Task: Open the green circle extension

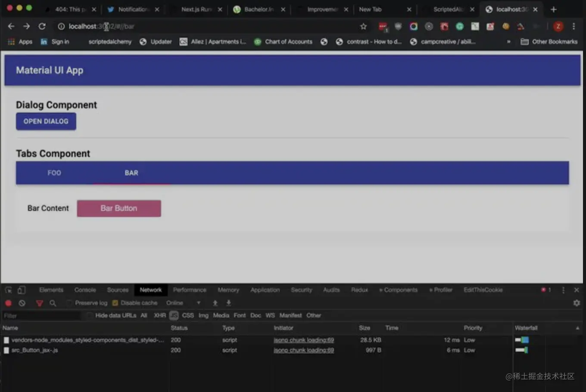Action: (460, 27)
